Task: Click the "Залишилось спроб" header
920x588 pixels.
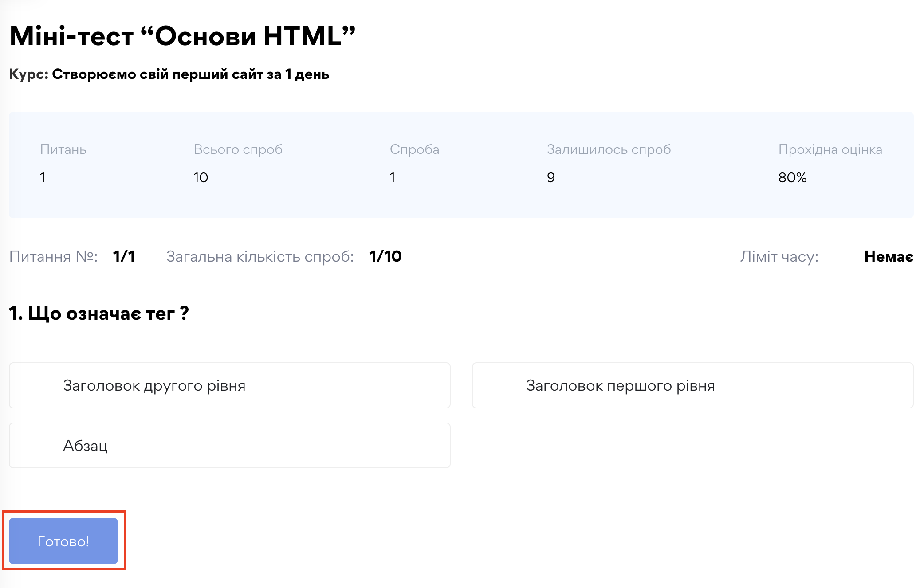Action: (609, 149)
